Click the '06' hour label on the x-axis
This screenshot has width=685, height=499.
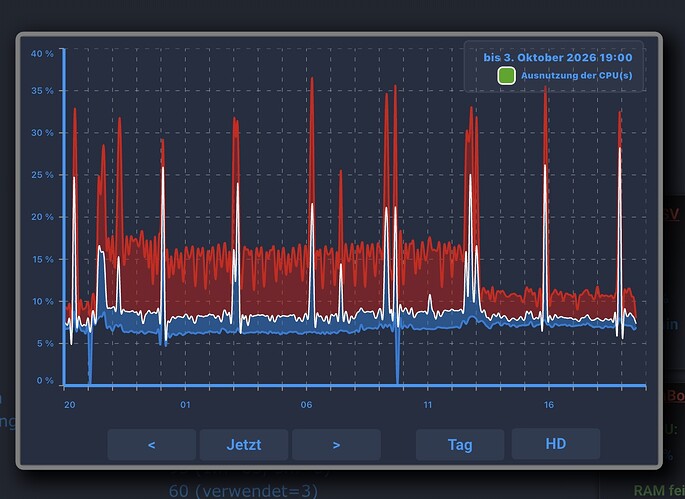pyautogui.click(x=306, y=405)
